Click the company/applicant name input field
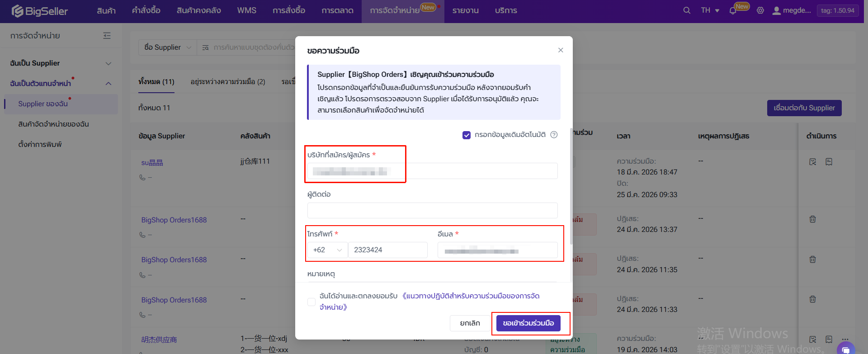Screen dimensions: 868x354 point(433,171)
